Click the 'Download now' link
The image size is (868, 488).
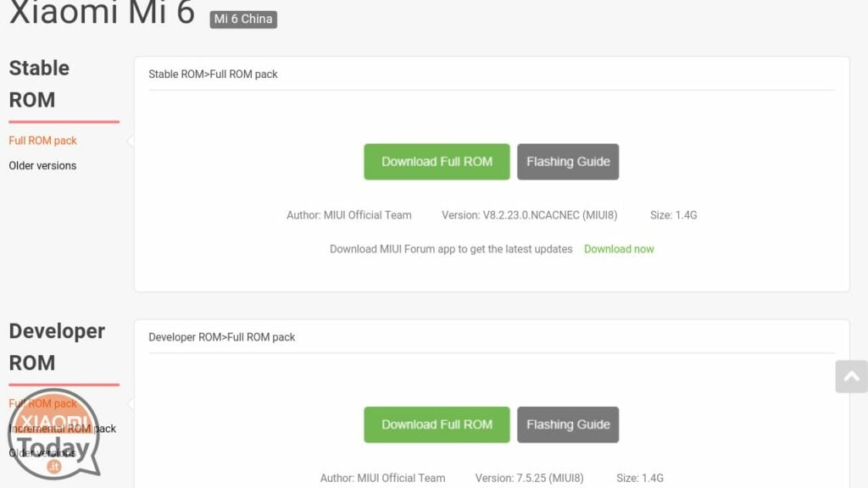tap(619, 249)
